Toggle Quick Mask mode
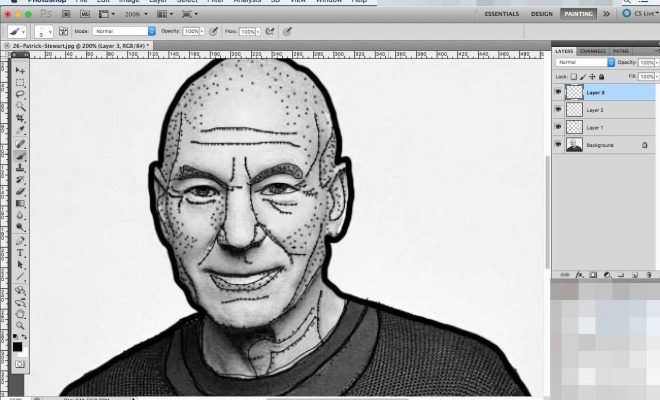This screenshot has height=400, width=660. point(20,365)
